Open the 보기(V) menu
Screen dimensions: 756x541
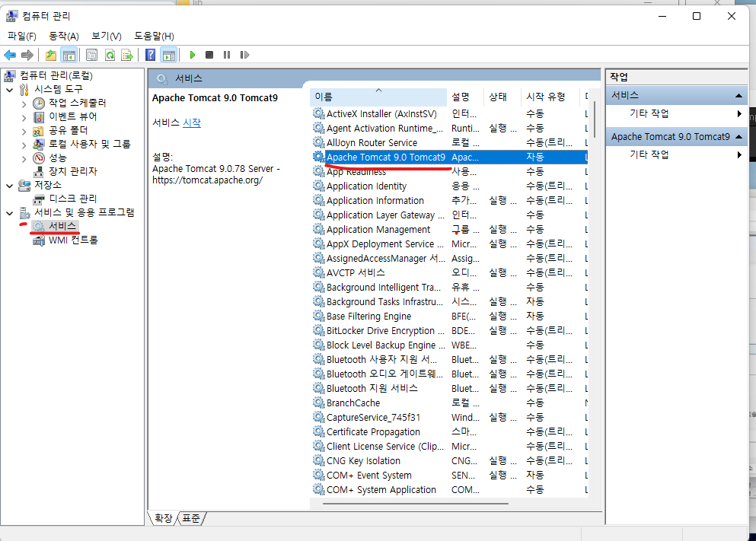[106, 36]
